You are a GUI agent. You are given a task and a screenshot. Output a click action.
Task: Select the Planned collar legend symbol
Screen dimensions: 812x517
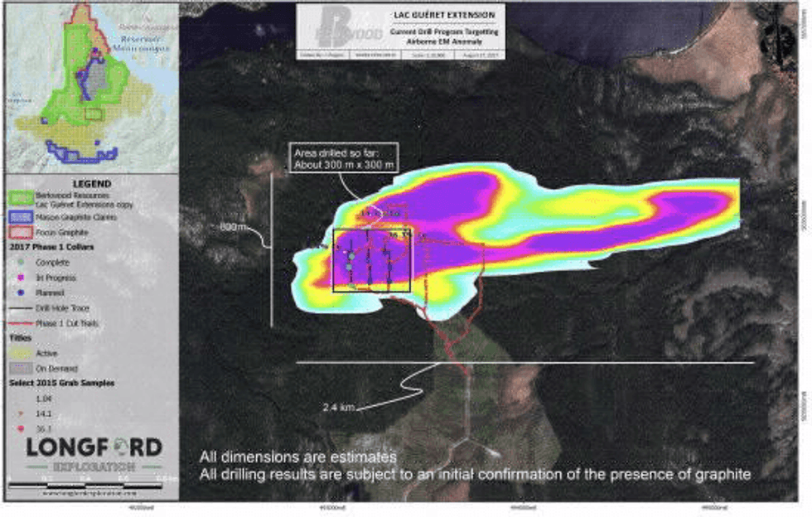[19, 292]
